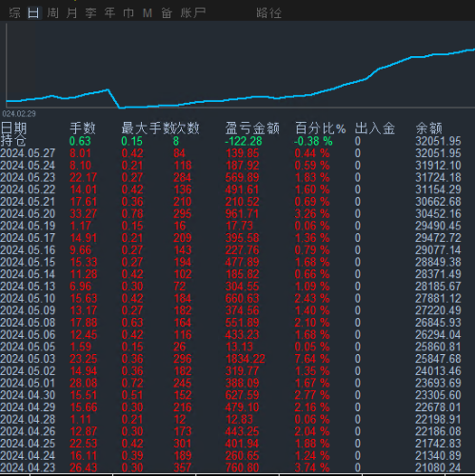Click the 持仓 row label
This screenshot has height=476, width=475.
coord(13,141)
